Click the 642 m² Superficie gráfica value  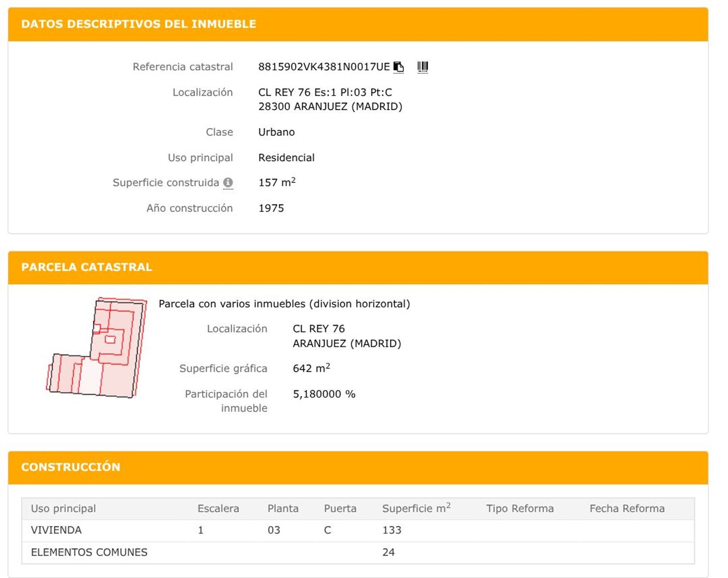coord(311,369)
